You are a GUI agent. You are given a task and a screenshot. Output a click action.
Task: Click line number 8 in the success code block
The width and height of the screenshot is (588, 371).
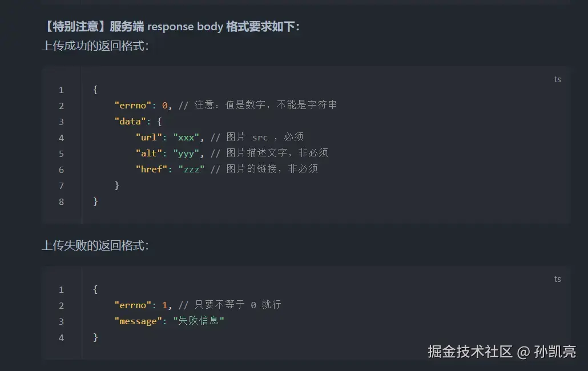coord(61,201)
